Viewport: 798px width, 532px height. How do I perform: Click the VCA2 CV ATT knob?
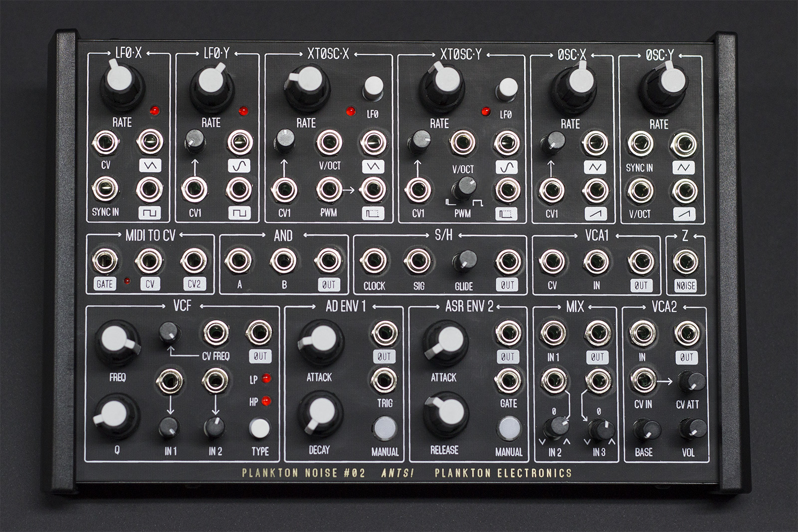[692, 382]
